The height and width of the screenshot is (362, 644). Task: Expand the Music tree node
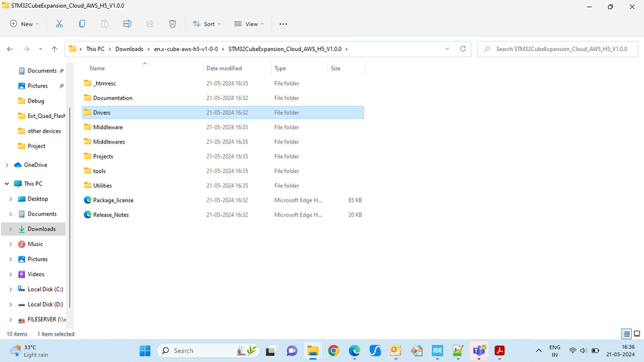[x=11, y=244]
